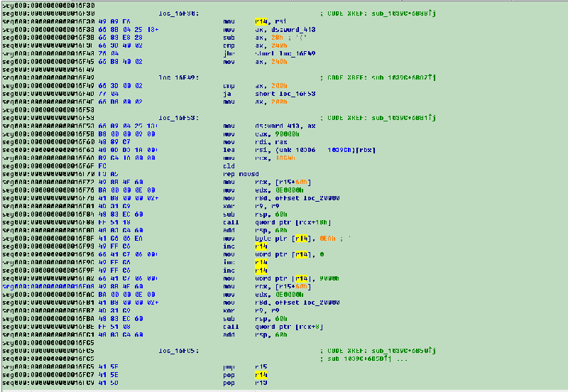Select the 'rep movsd' instruction
568x392 pixels.
241,174
